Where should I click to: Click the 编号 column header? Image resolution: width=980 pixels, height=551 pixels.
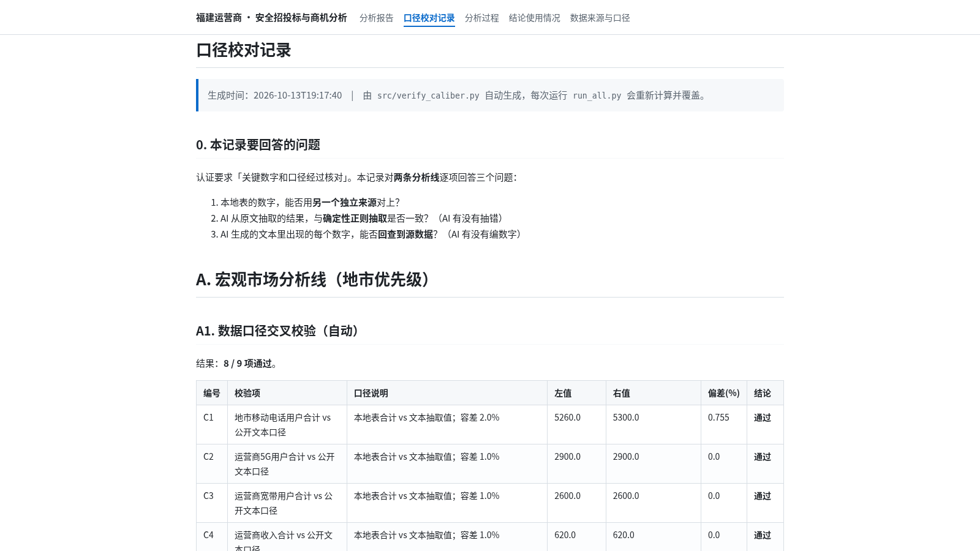212,393
